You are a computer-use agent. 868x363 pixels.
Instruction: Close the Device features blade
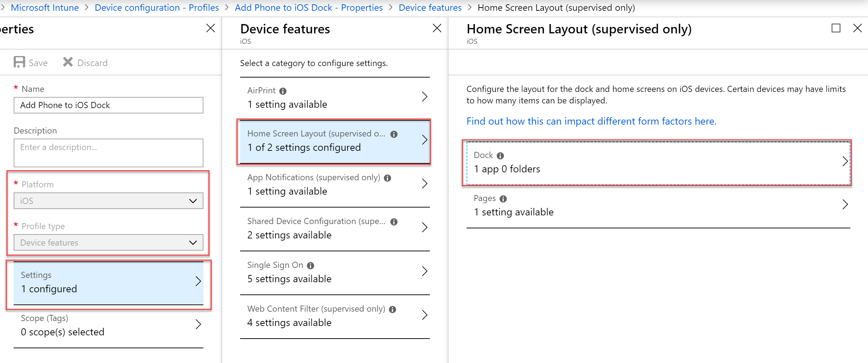pos(437,28)
